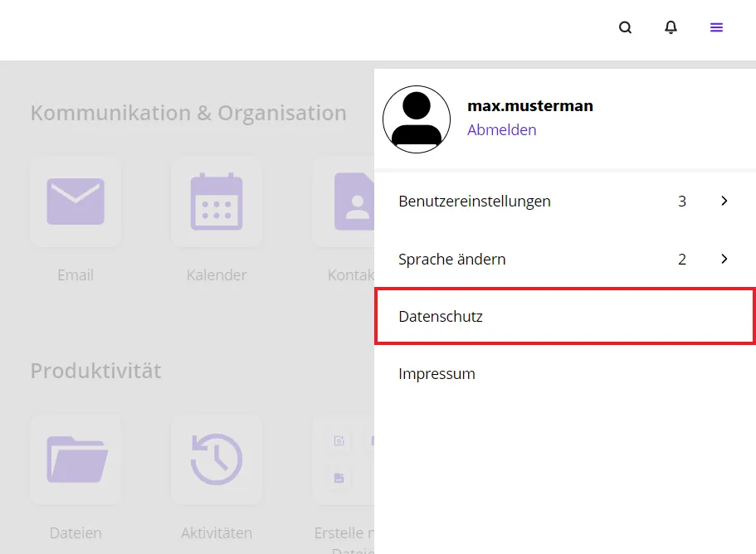
Task: Click the Kommunikation & Organisation heading
Action: coord(188,113)
